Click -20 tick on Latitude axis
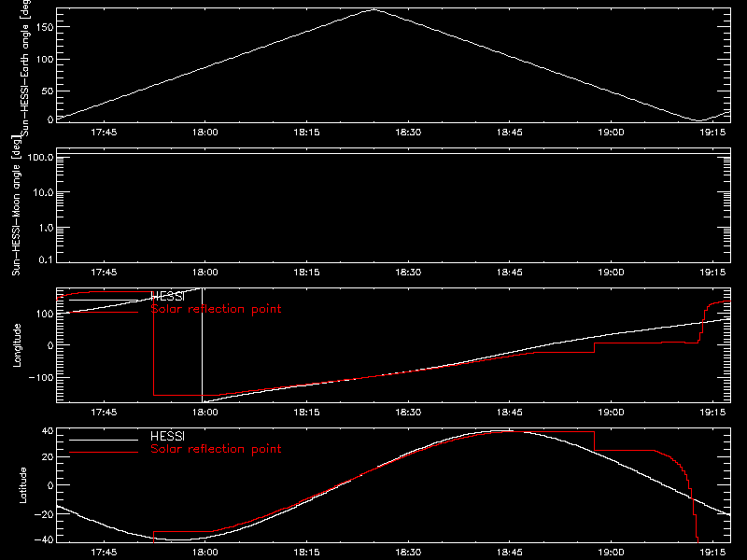The height and width of the screenshot is (560, 747). tap(43, 514)
